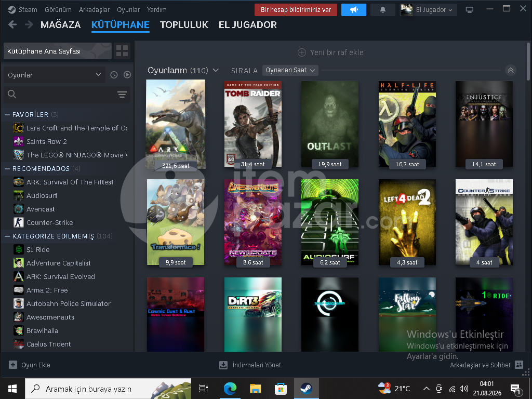This screenshot has height=399, width=532.
Task: Open the Tomb Raider game cover
Action: click(x=253, y=124)
